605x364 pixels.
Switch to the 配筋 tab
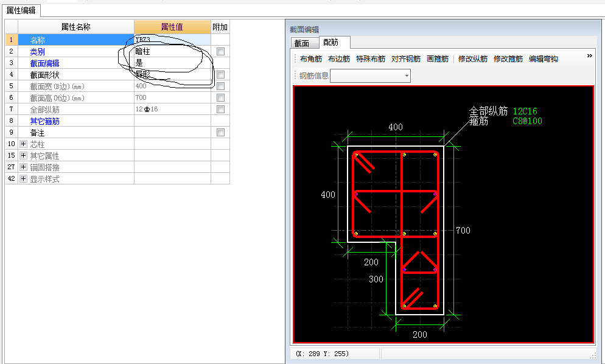pos(334,42)
